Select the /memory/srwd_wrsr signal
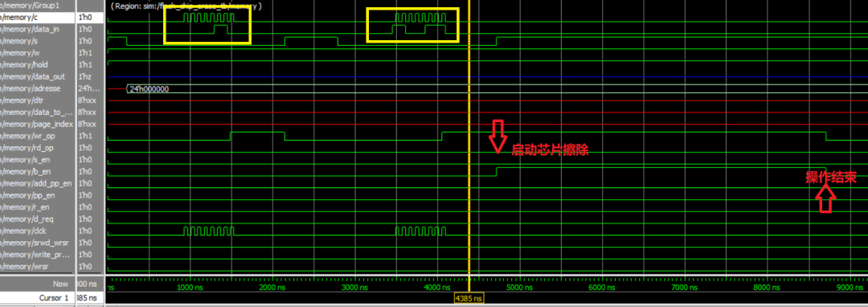 [37, 243]
